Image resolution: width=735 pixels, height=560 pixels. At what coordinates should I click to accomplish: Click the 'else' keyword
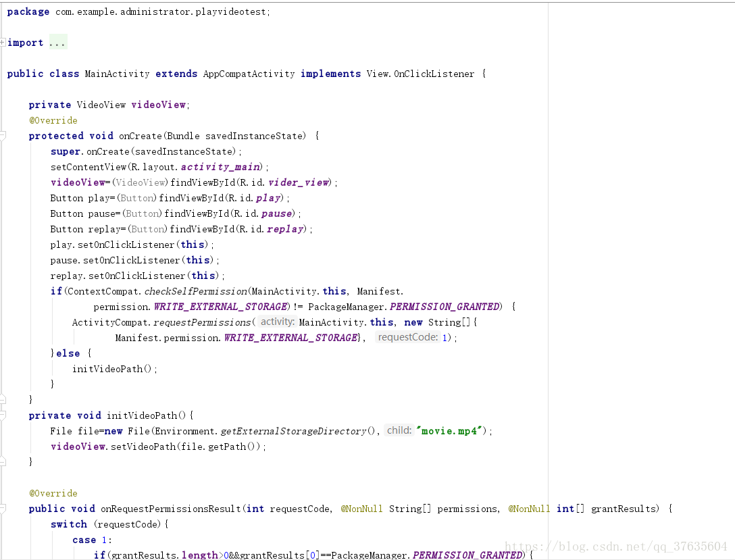coord(68,353)
